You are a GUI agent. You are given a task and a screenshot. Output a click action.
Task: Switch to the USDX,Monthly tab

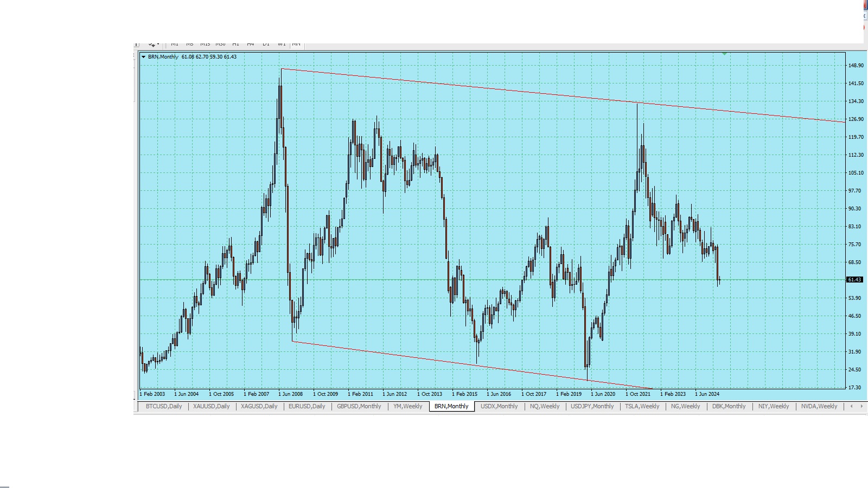click(499, 406)
